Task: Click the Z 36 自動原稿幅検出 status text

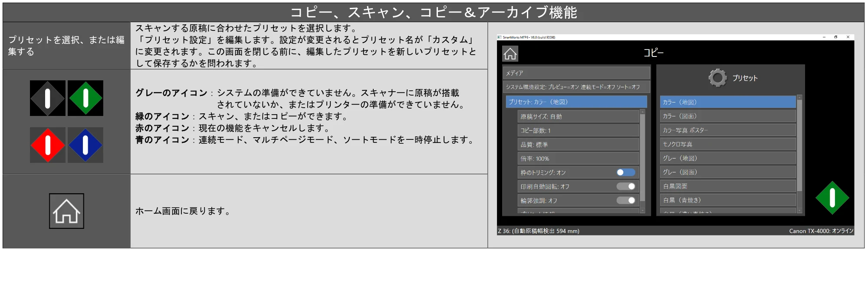Action: (x=539, y=231)
